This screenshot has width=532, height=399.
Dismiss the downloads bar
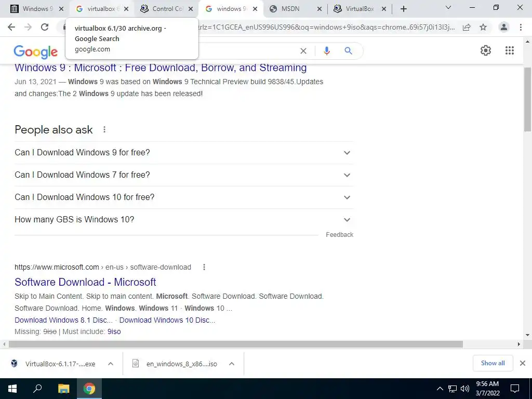click(523, 363)
